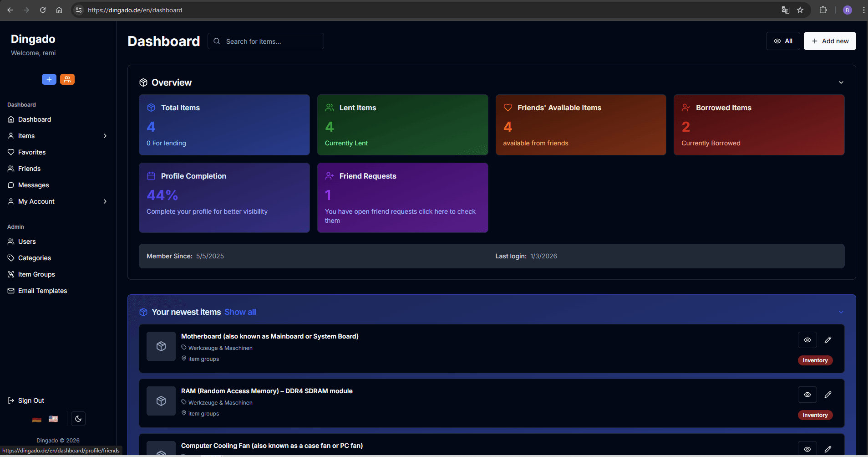Click the Add new button

point(829,41)
